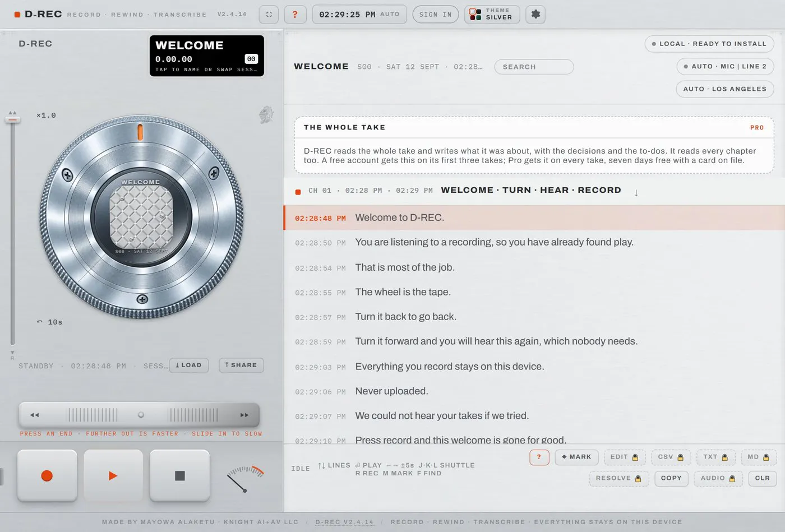Click the locked AUDIO export button

point(718,478)
